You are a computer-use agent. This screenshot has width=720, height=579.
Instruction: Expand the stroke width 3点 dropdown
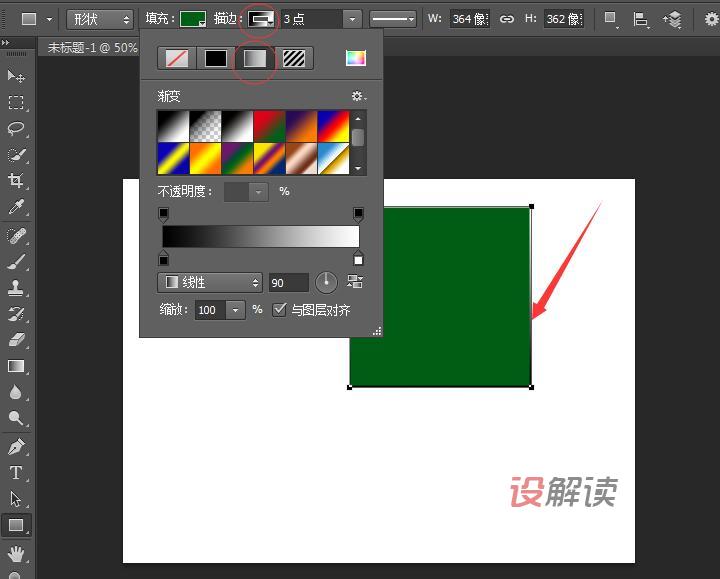coord(351,19)
